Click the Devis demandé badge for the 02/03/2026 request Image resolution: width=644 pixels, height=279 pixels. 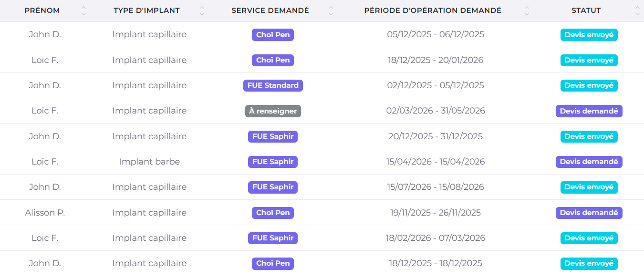click(589, 111)
